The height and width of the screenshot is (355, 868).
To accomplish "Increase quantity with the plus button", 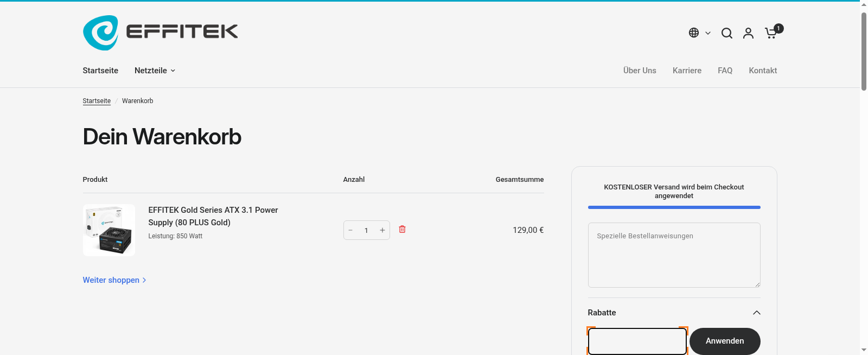I will pyautogui.click(x=382, y=230).
